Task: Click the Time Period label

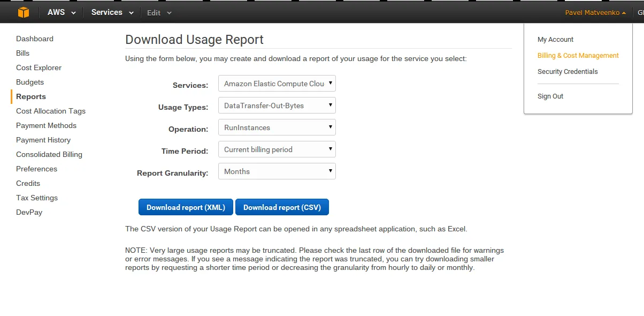Action: pyautogui.click(x=185, y=151)
